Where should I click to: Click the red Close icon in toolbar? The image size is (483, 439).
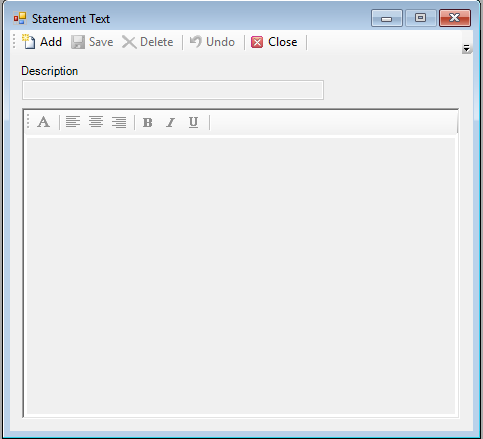pyautogui.click(x=257, y=42)
